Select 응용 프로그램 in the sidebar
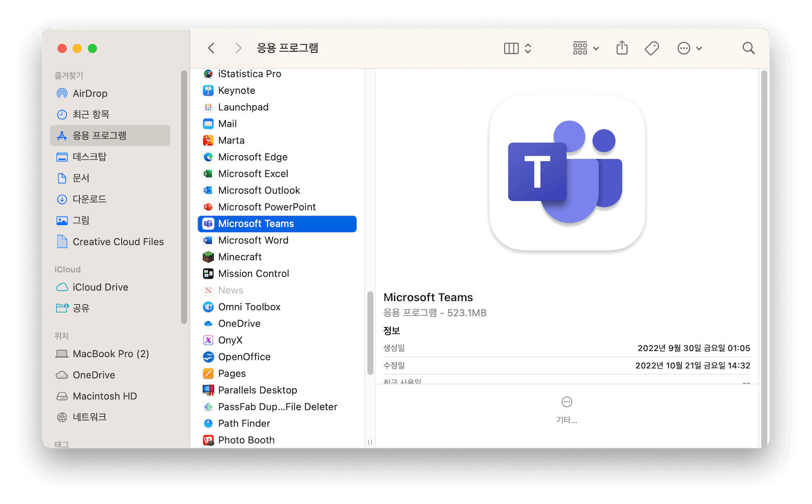The image size is (812, 504). pos(110,135)
